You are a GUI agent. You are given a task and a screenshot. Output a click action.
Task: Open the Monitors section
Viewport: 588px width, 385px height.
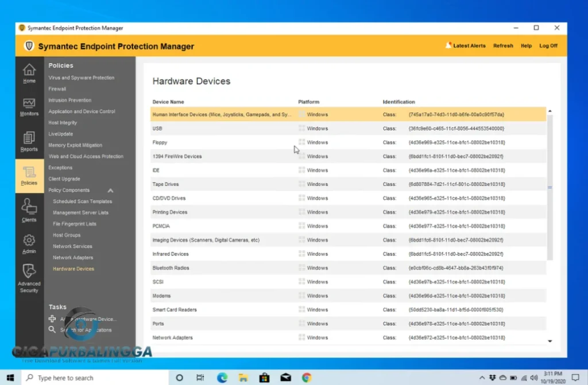coord(29,107)
